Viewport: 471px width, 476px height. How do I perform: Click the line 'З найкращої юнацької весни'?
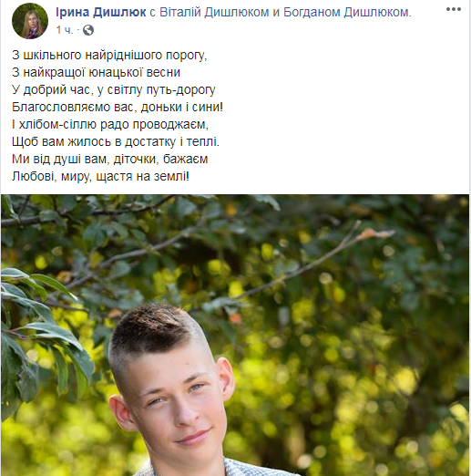click(x=96, y=72)
